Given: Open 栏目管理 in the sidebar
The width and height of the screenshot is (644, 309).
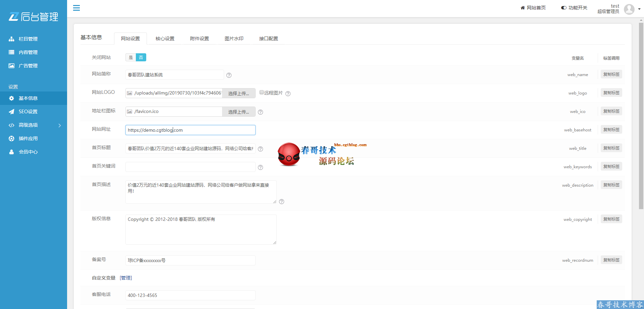Looking at the screenshot, I should click(28, 39).
